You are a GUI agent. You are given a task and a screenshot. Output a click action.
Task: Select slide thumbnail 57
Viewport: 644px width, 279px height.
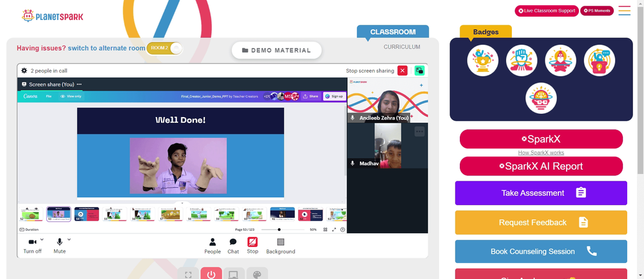tap(170, 214)
